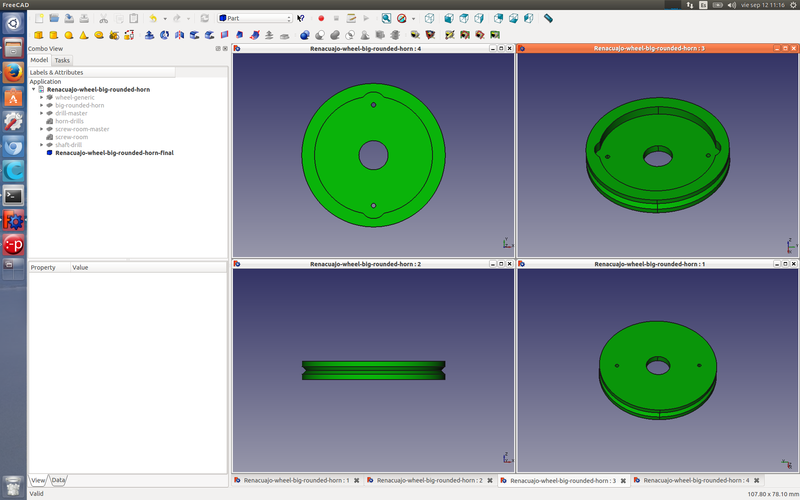The height and width of the screenshot is (500, 800).
Task: Select Renacuajo-wheel-big-rounded-horn-final in the tree
Action: (114, 153)
